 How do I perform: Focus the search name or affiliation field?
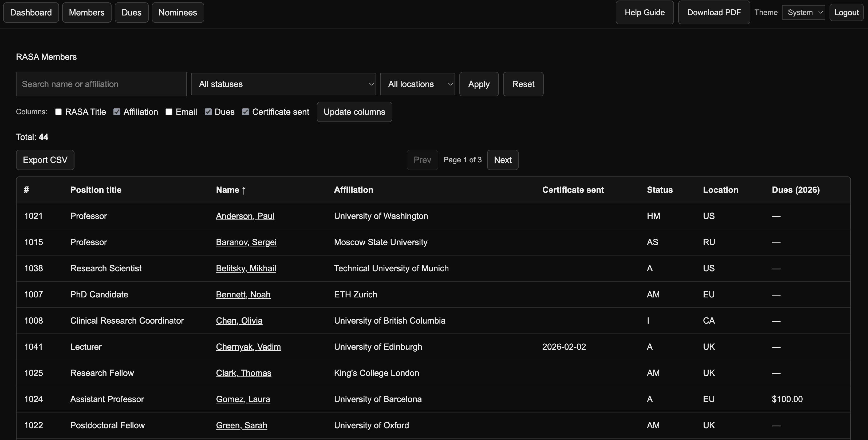pyautogui.click(x=101, y=84)
